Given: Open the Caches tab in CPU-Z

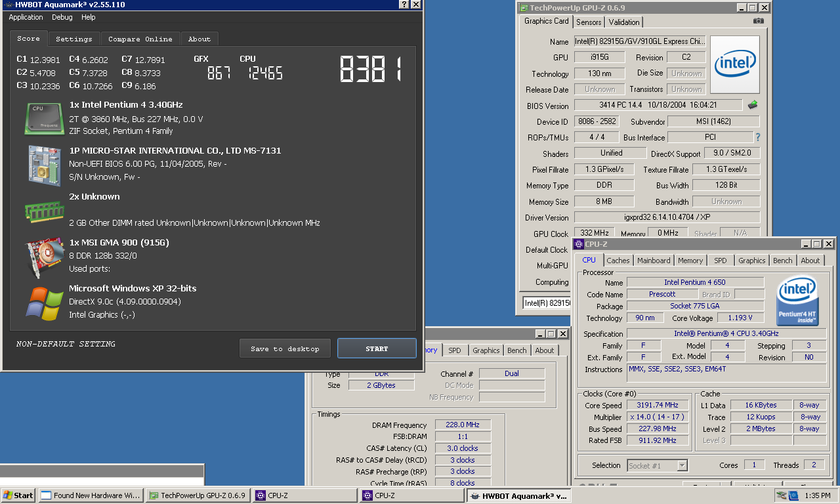Looking at the screenshot, I should [x=618, y=261].
